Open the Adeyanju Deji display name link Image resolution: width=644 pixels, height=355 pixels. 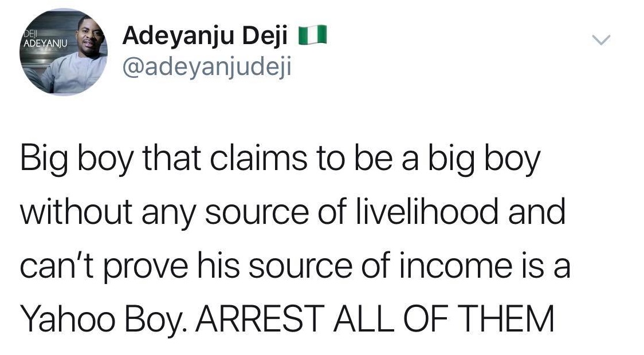click(206, 38)
